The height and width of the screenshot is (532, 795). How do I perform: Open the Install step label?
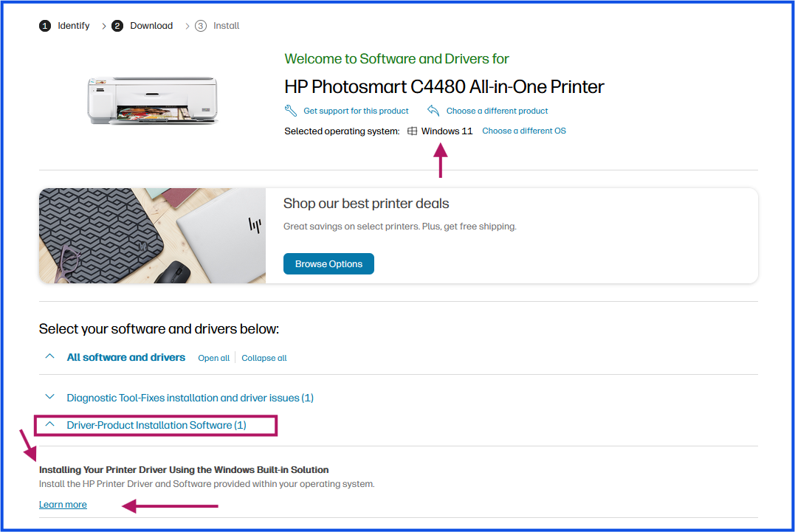point(226,26)
